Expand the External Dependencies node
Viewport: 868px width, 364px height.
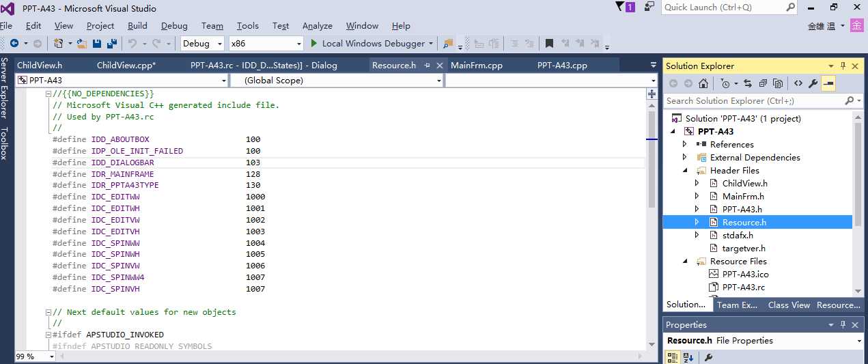(x=685, y=157)
